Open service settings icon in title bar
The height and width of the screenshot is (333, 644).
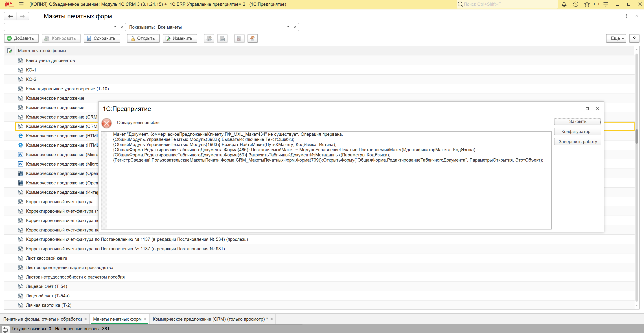606,4
